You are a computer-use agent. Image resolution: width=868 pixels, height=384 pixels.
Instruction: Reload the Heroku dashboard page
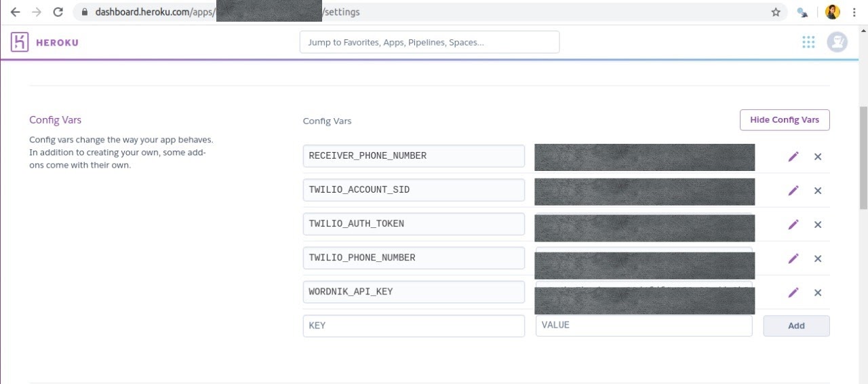click(58, 12)
